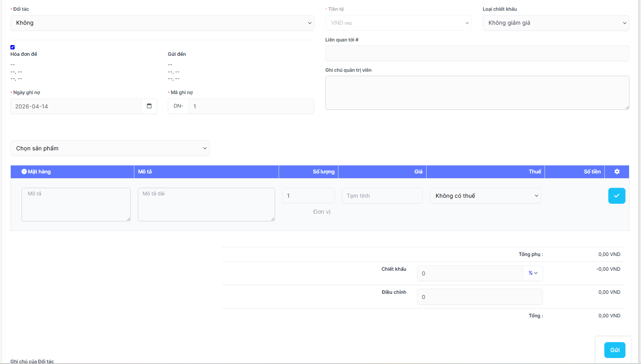Click the Điều chỉnh amount field

tap(480, 297)
